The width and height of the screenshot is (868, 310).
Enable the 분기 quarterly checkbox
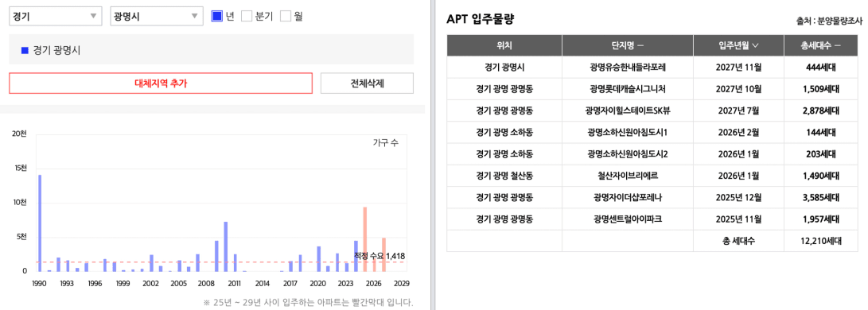tap(247, 16)
